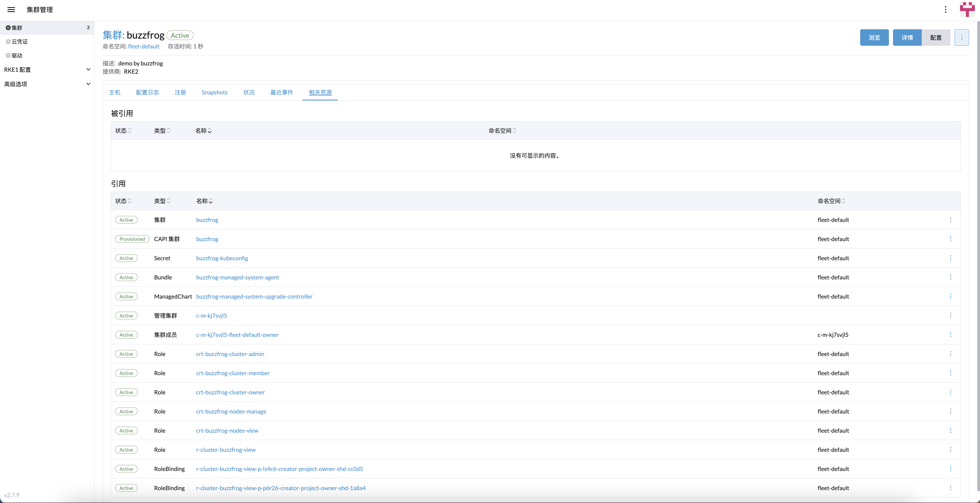Viewport: 980px width, 503px height.
Task: Open row actions for buzzfrog-managed-system-agent Bundle
Action: point(950,277)
